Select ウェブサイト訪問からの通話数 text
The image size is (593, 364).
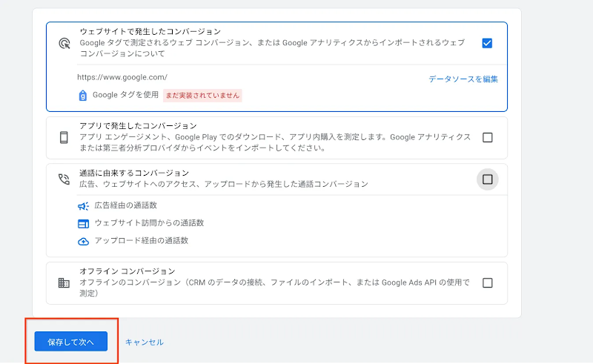tap(149, 223)
